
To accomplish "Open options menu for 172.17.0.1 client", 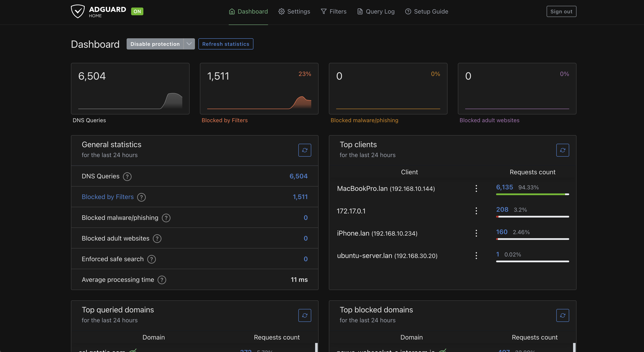I will [476, 211].
